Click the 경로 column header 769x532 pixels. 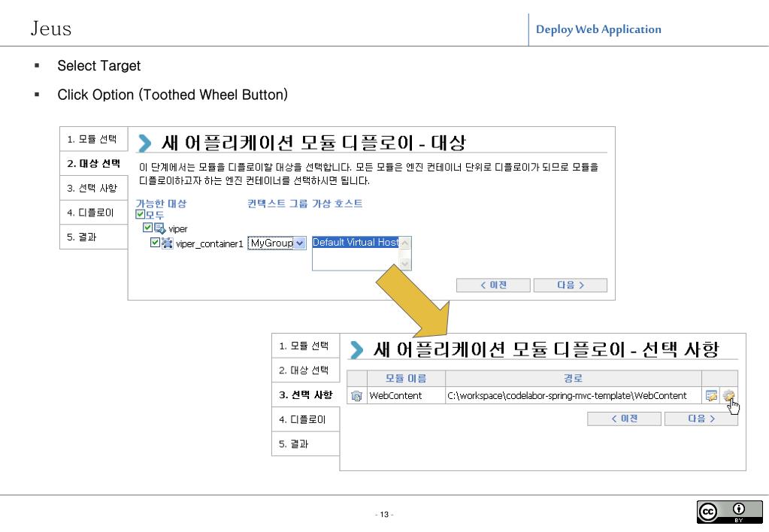click(574, 378)
